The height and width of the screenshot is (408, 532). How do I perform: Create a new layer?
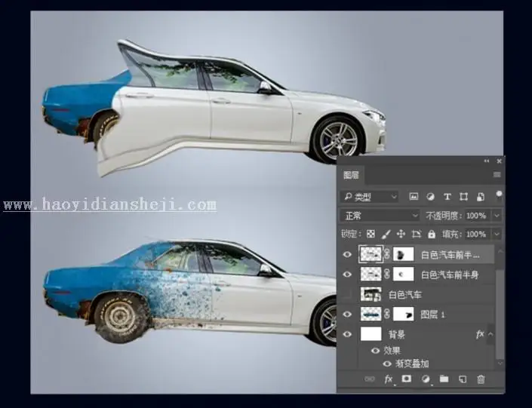[x=463, y=379]
